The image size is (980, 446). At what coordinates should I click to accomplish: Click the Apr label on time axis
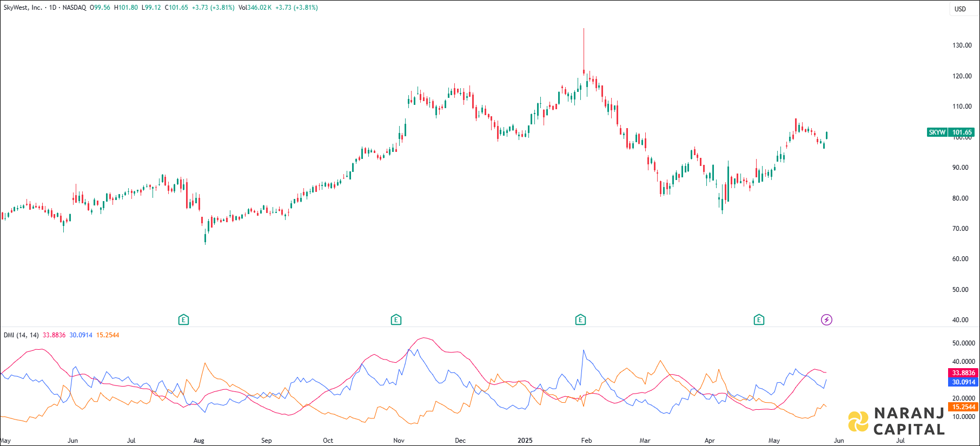click(710, 441)
